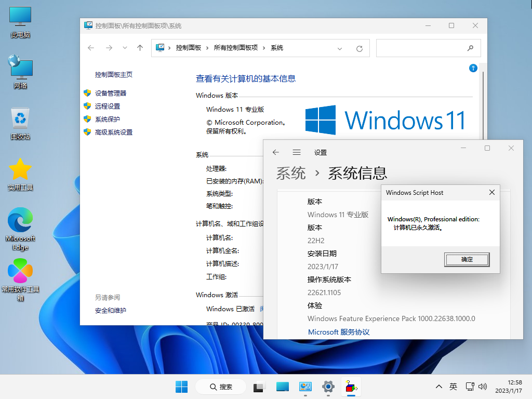Click the 22621.1105 OS build value
Image resolution: width=532 pixels, height=399 pixels.
click(x=324, y=293)
